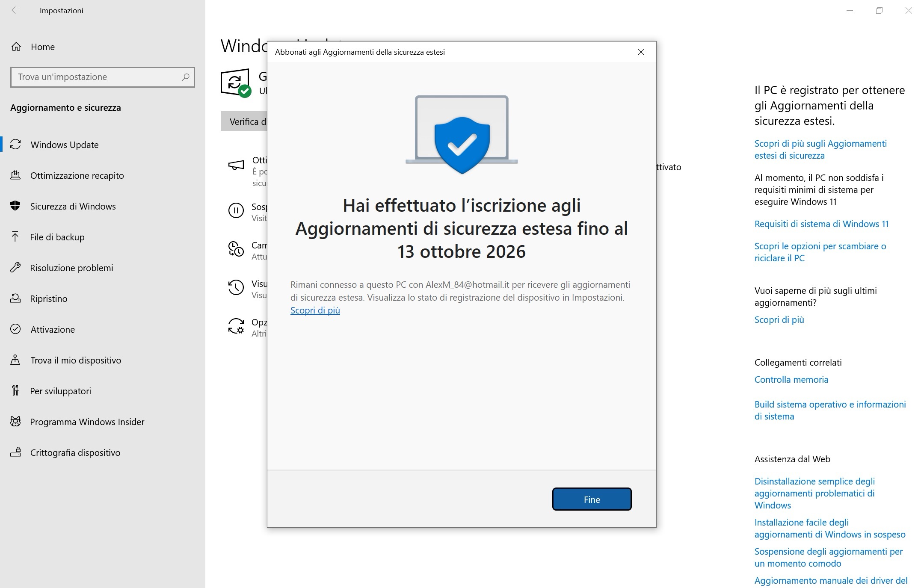Click the Controlla memoria link
The width and height of the screenshot is (924, 588).
coord(791,379)
